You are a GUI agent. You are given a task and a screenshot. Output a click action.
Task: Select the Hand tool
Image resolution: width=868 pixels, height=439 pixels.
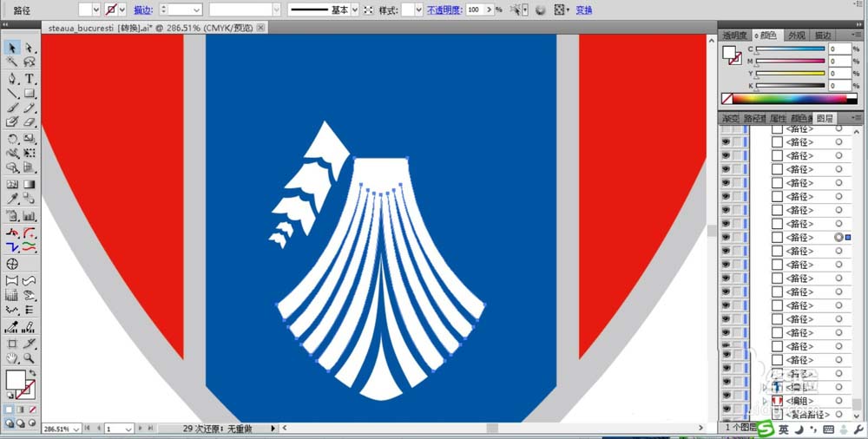13,358
